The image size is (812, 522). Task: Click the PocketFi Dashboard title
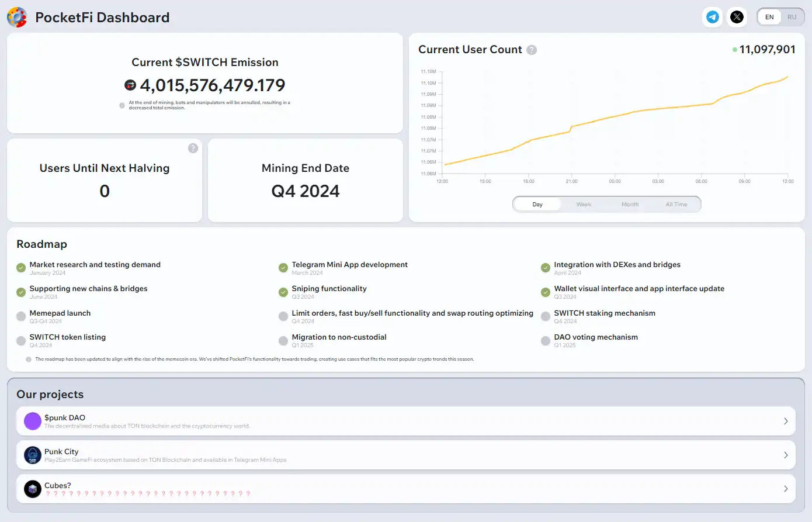point(102,18)
